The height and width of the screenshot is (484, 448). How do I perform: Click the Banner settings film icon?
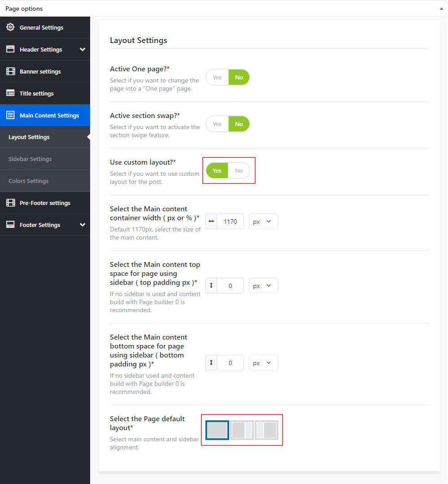coord(10,71)
